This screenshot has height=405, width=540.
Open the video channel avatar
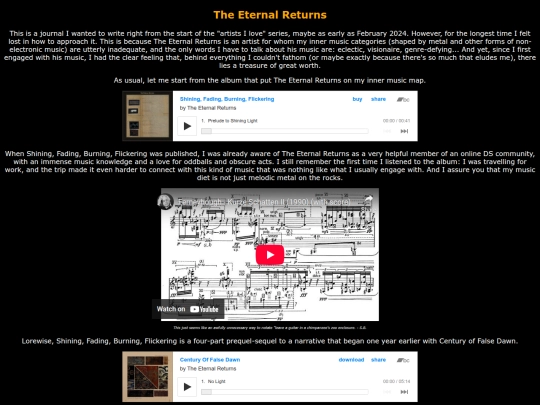(x=165, y=201)
